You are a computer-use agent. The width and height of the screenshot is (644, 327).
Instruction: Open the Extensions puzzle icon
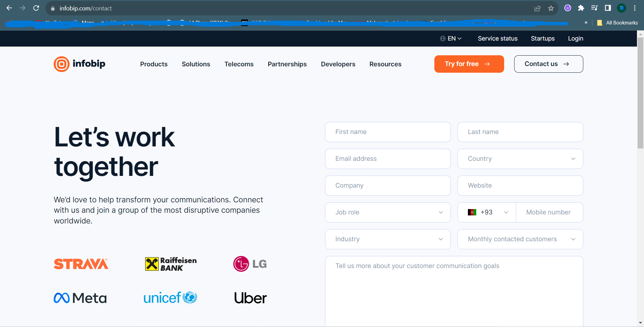(x=581, y=8)
